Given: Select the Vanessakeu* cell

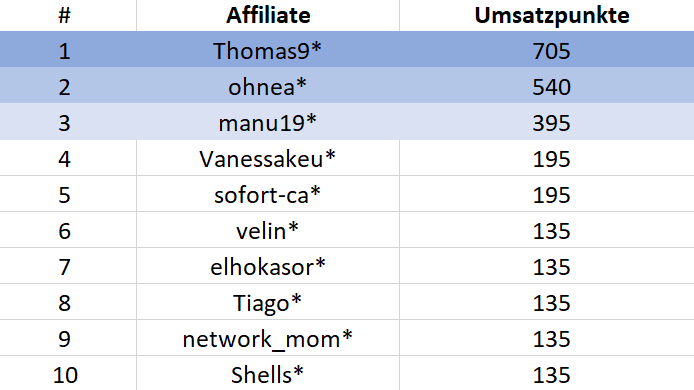Looking at the screenshot, I should click(x=268, y=158).
